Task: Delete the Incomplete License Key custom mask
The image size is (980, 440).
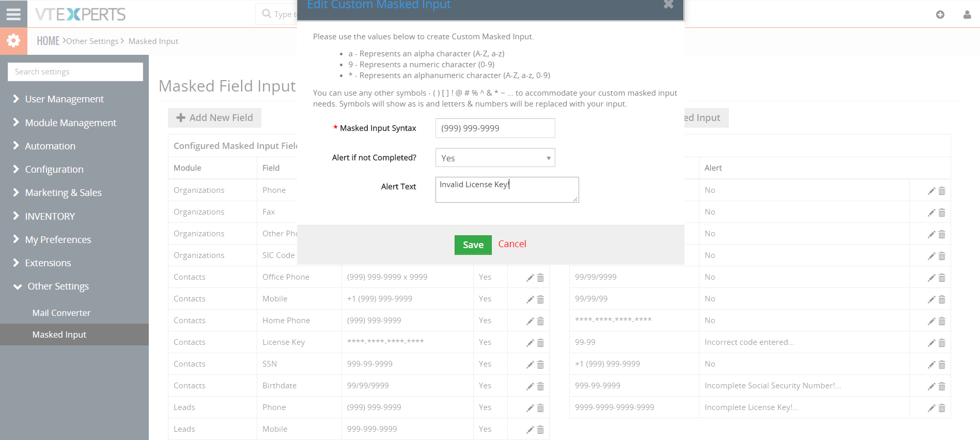Action: (x=942, y=408)
